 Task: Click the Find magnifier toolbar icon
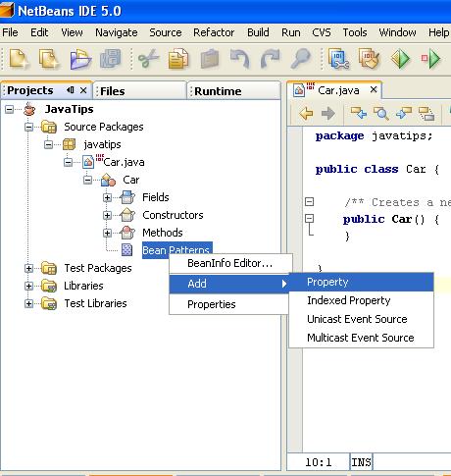coord(300,58)
